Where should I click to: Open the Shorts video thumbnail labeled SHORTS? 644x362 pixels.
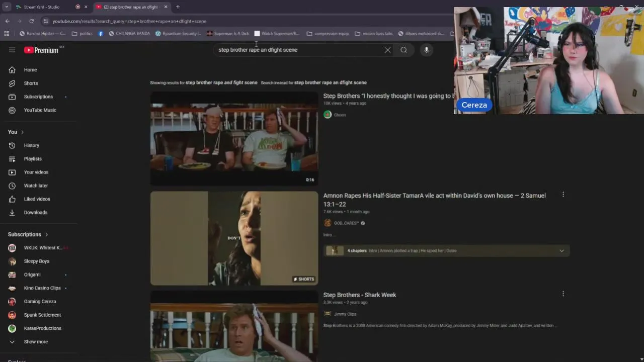(x=234, y=238)
